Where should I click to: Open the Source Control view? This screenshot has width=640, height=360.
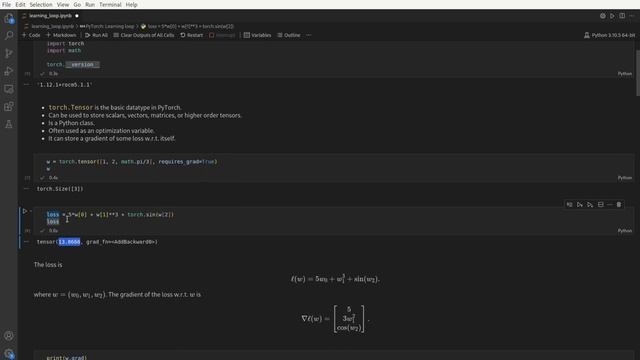9,53
